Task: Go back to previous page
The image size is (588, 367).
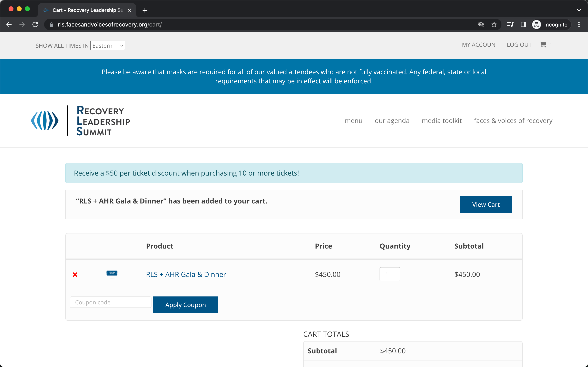Action: pos(9,24)
